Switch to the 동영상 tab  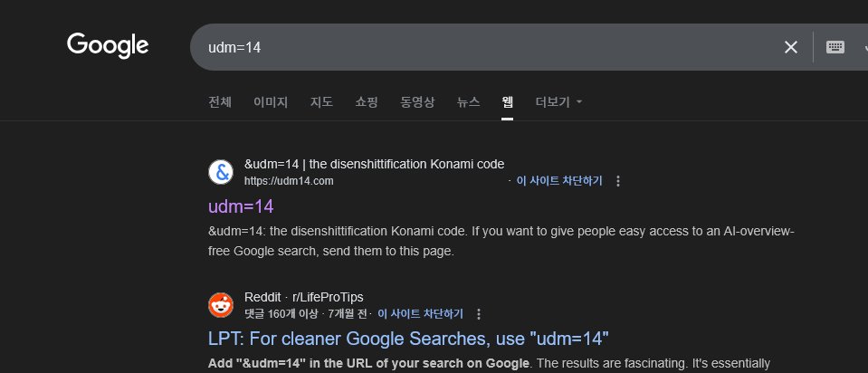click(x=417, y=102)
